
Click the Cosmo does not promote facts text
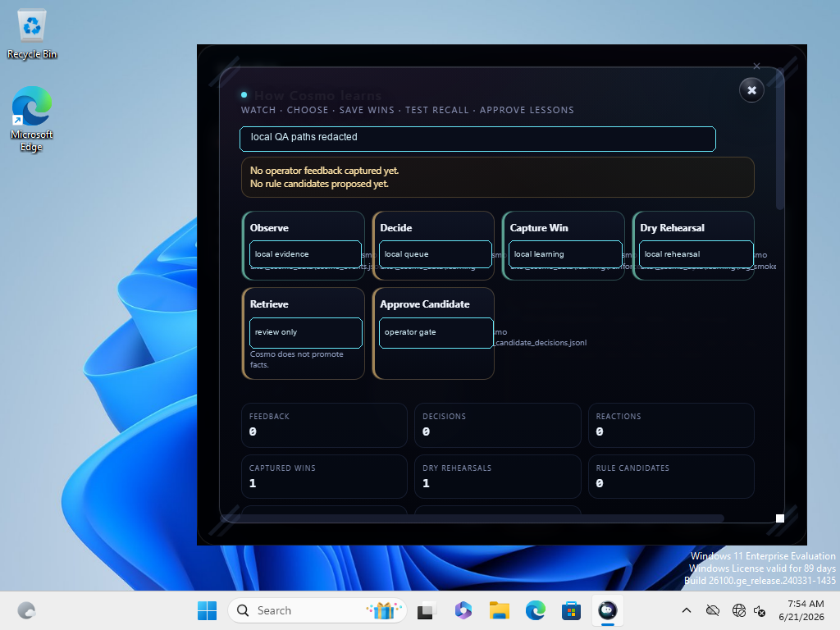pyautogui.click(x=296, y=359)
